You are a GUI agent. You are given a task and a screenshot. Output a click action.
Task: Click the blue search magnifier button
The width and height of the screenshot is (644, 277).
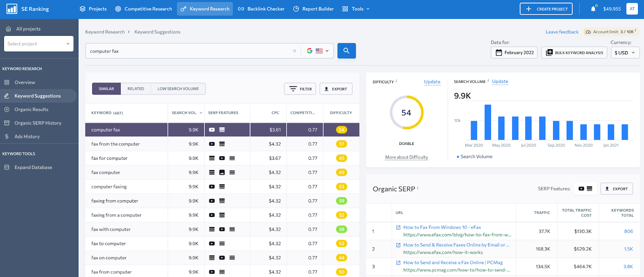(x=346, y=51)
